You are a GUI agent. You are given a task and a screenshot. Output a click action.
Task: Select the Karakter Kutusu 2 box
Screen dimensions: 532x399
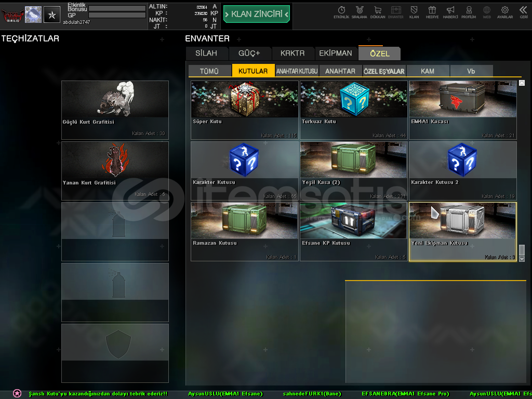[x=463, y=170]
